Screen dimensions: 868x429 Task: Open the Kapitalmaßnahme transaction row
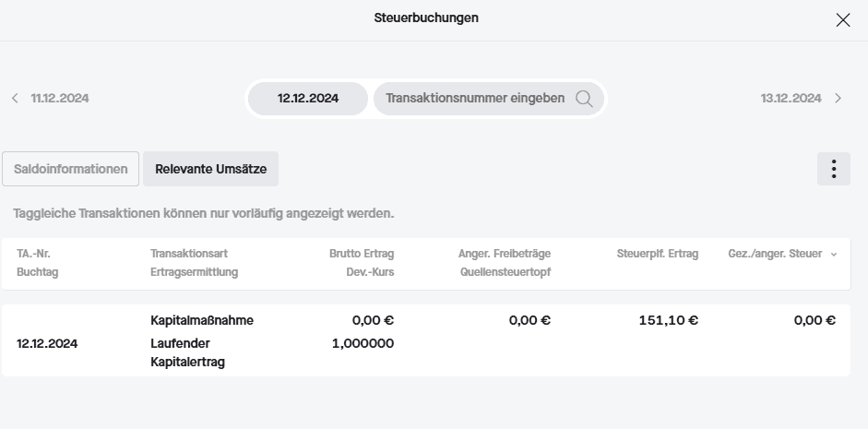tap(201, 321)
